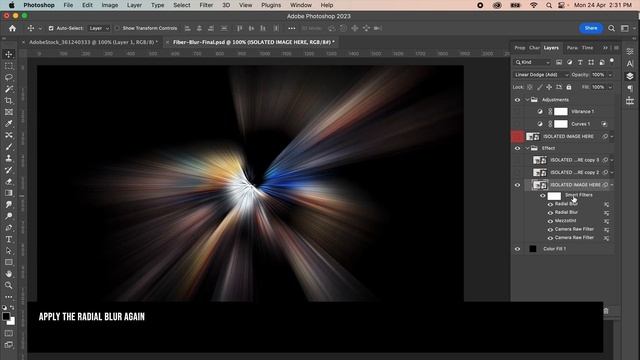Open the Kind filter dropdown

click(x=533, y=62)
